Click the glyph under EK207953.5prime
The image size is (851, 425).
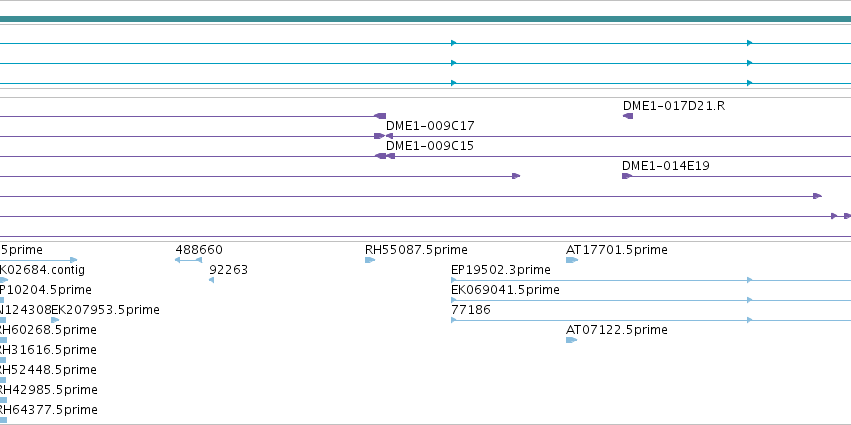click(55, 320)
